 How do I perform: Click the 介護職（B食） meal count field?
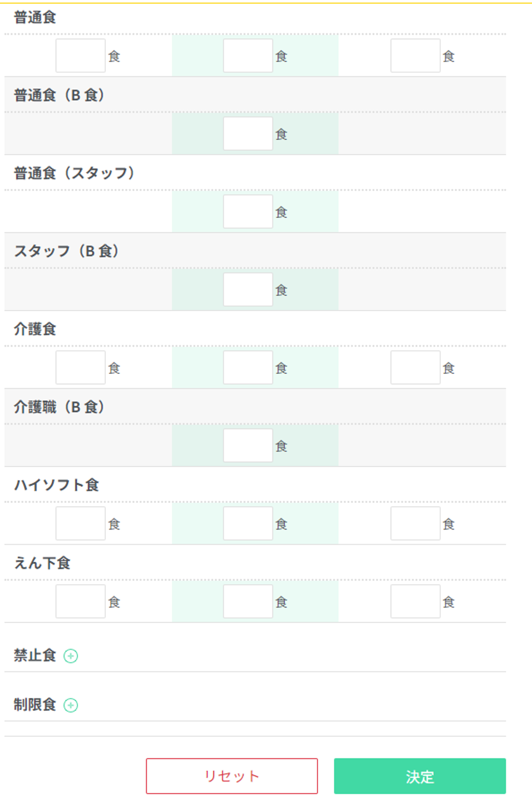248,446
